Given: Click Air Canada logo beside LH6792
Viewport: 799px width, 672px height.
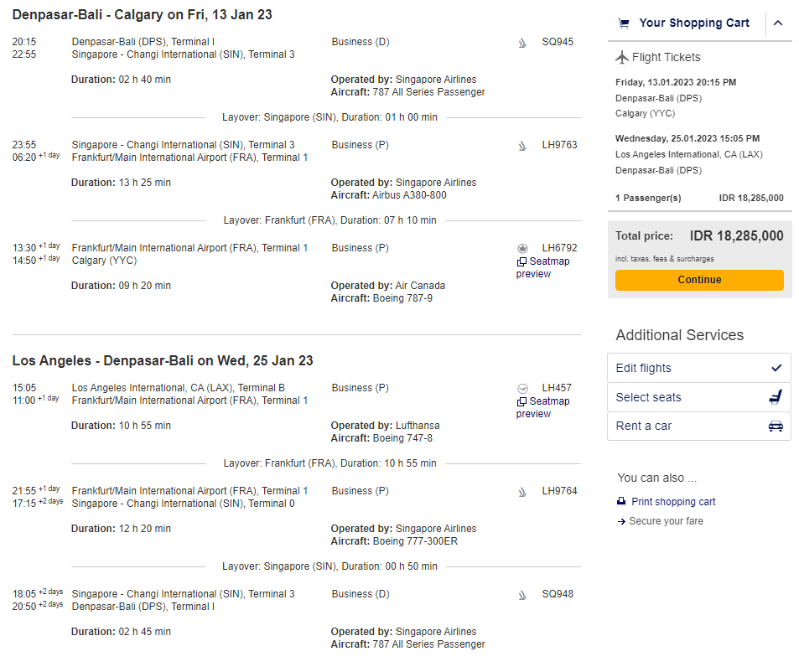Looking at the screenshot, I should [523, 248].
